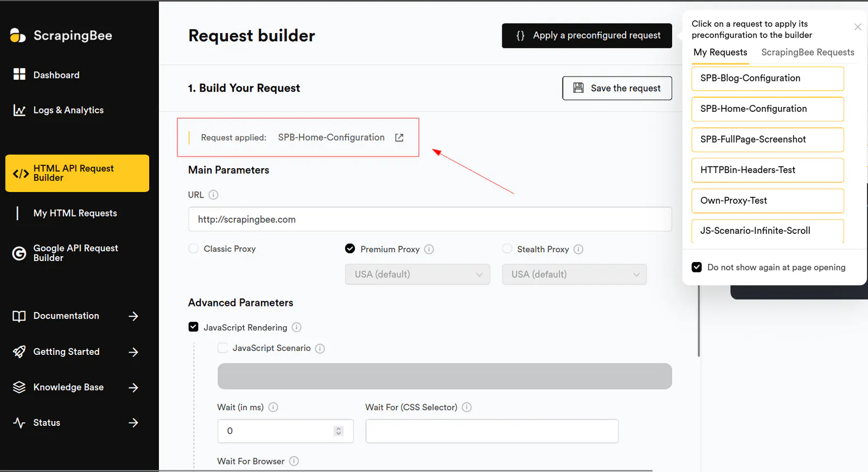Click the arrow icon next to Status

tap(133, 423)
